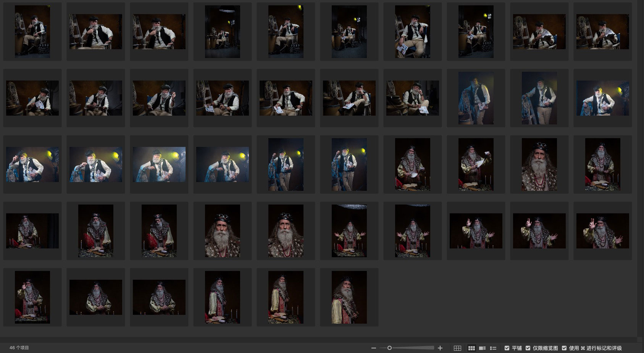Switch to thumbnail grid view
Image resolution: width=644 pixels, height=353 pixels.
coord(471,348)
